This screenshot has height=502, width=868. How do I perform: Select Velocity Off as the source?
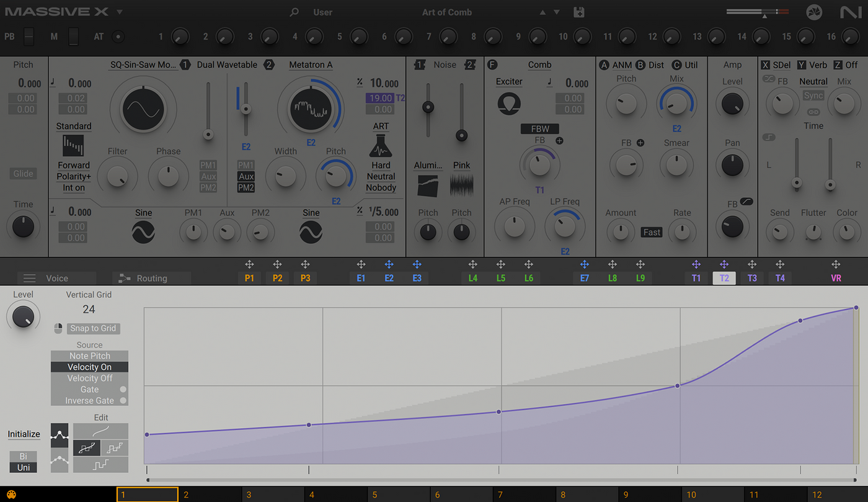pyautogui.click(x=90, y=379)
